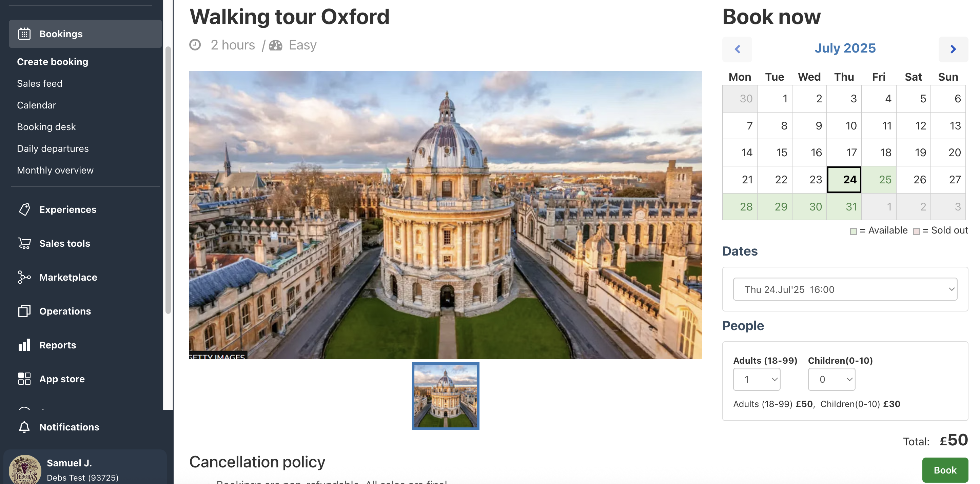Open Operations using its copy icon
Viewport: 980px width, 484px height.
click(24, 311)
